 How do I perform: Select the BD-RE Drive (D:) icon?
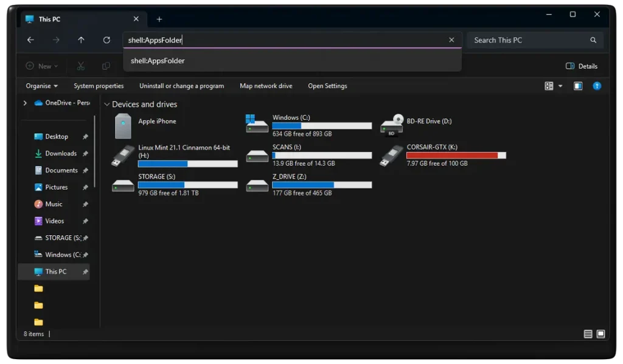coord(392,125)
